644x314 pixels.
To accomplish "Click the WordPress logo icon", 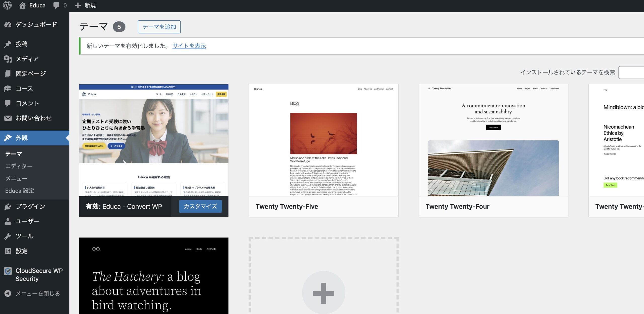I will 7,5.
